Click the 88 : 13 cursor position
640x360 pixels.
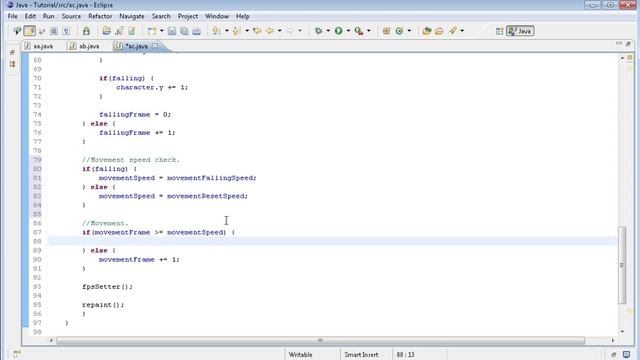[x=405, y=355]
